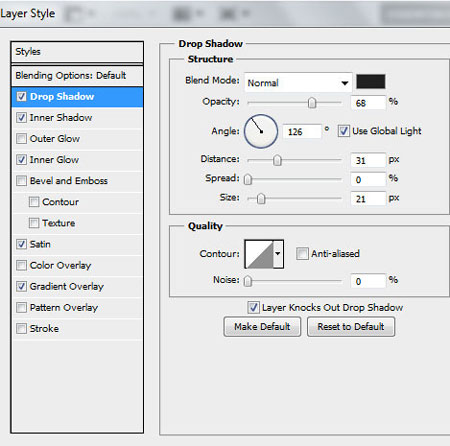Screen dimensions: 450x446
Task: Open the Stroke settings row
Action: pos(77,329)
